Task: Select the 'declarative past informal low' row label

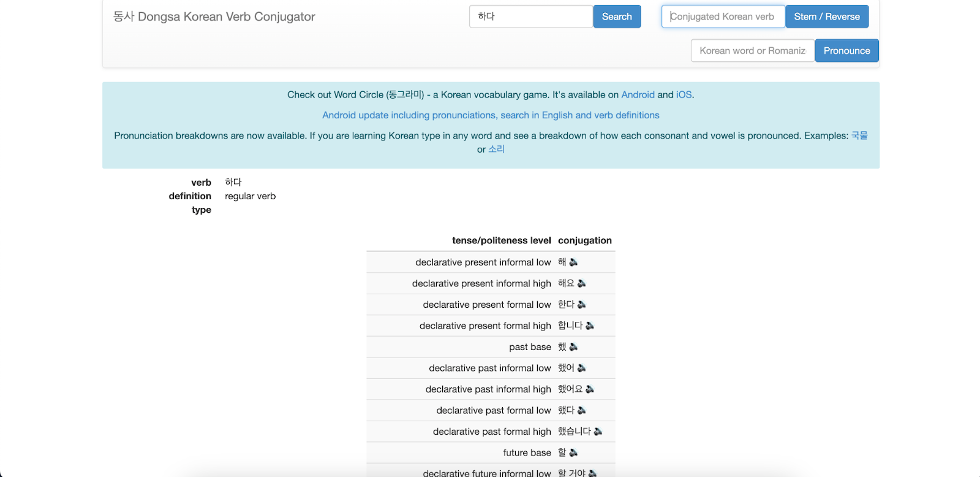Action: [x=490, y=368]
